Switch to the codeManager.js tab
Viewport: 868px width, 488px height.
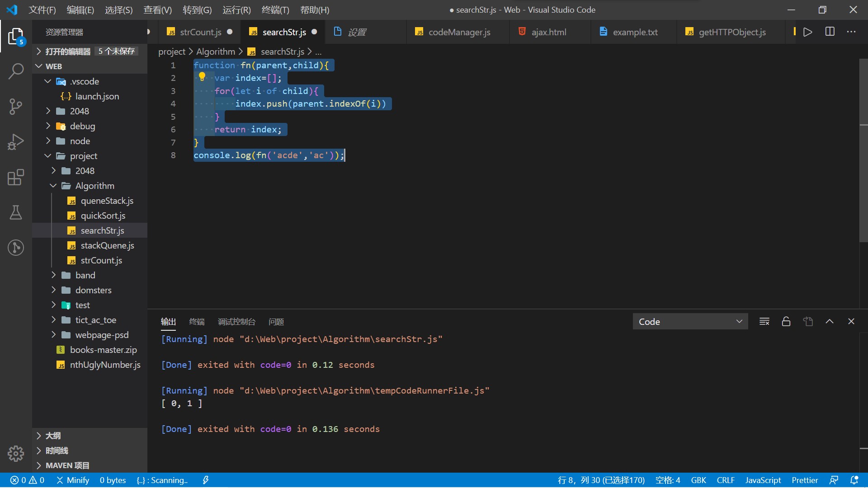click(x=459, y=32)
